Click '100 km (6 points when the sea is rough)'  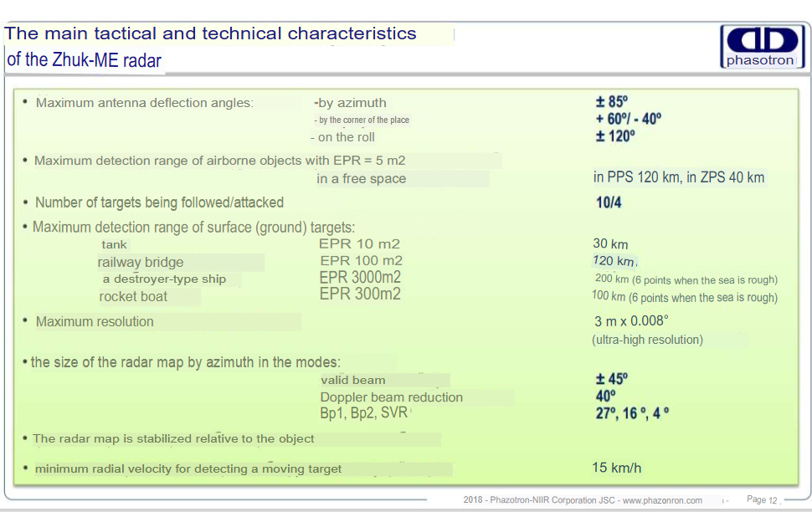pos(685,297)
